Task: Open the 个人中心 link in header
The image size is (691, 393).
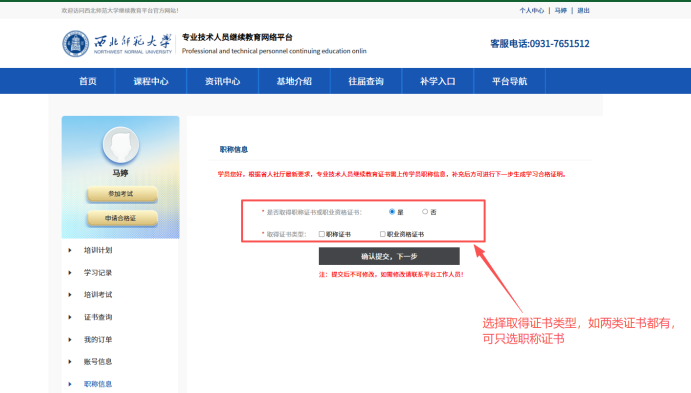Action: [x=532, y=11]
